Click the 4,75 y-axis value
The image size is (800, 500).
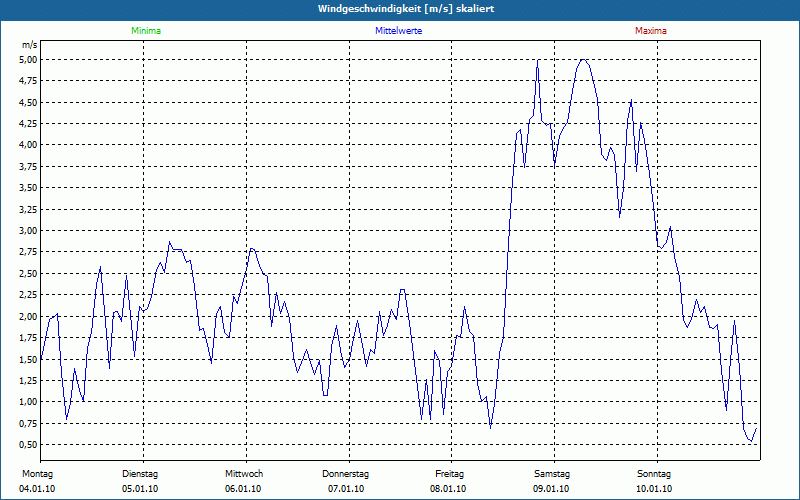29,81
